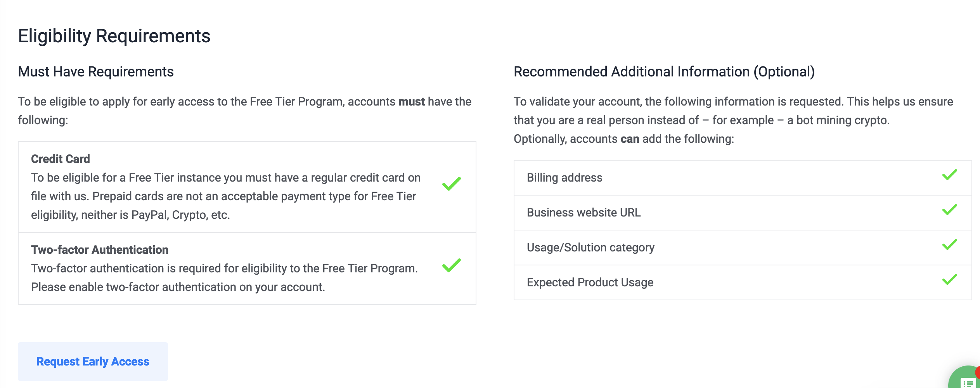Click the two-factor authentication description text
The image size is (980, 388).
click(x=224, y=278)
